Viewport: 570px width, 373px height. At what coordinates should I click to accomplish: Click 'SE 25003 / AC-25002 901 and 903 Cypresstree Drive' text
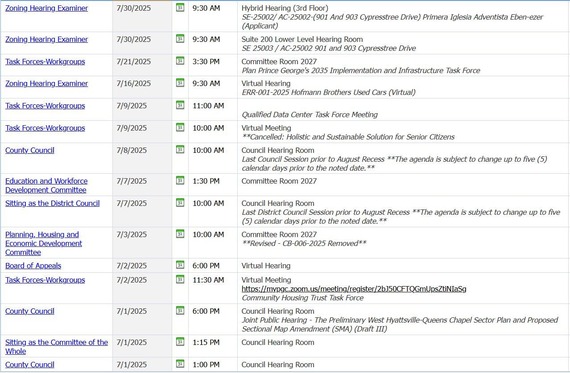[x=329, y=48]
